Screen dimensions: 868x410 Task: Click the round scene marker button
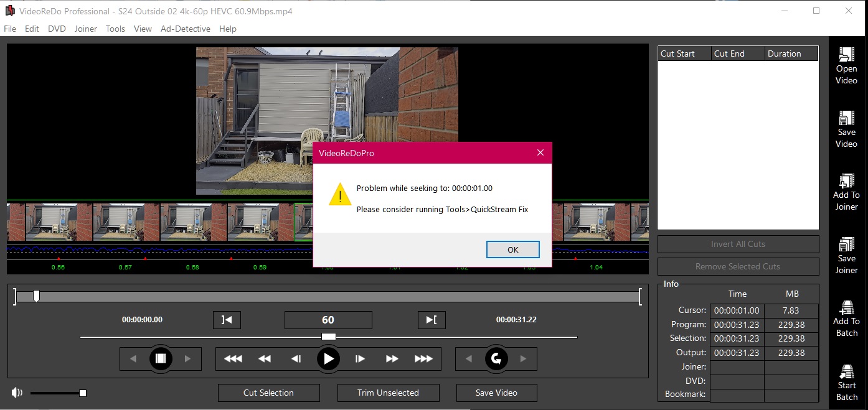[160, 359]
